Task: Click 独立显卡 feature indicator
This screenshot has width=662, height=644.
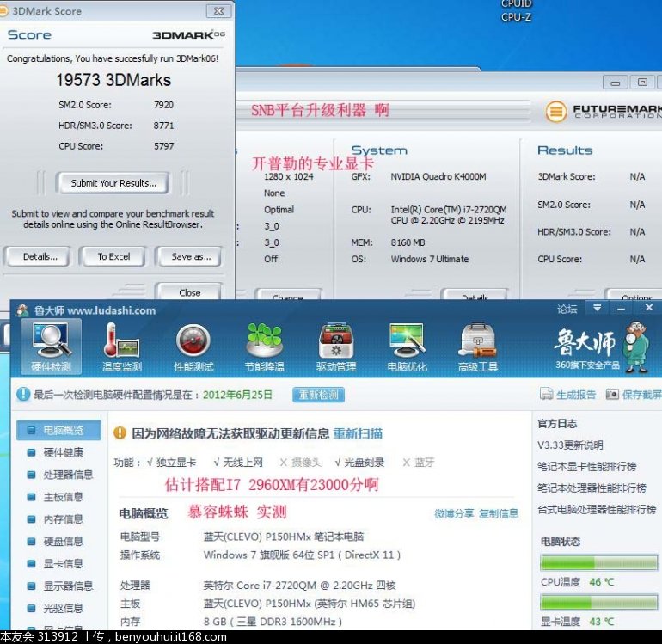Action: (172, 463)
